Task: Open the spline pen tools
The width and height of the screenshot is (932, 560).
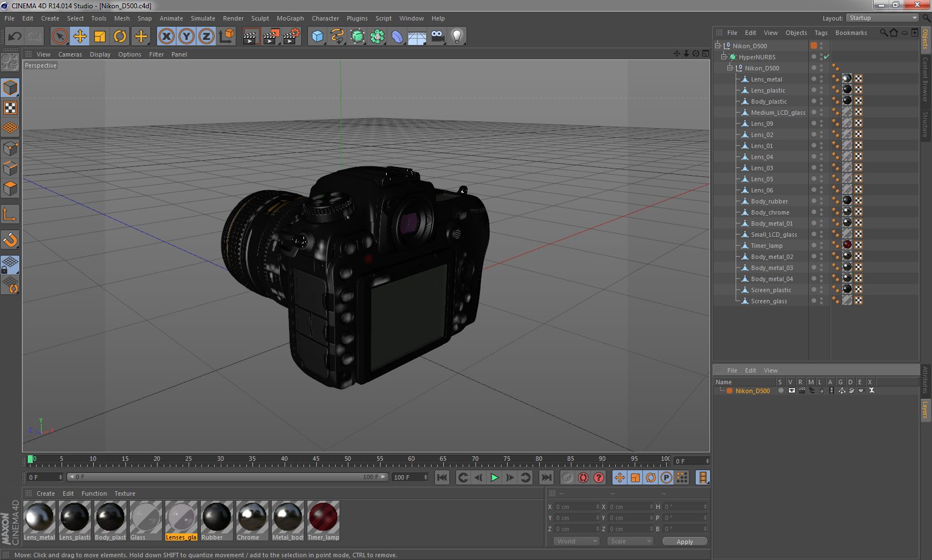Action: pyautogui.click(x=337, y=37)
